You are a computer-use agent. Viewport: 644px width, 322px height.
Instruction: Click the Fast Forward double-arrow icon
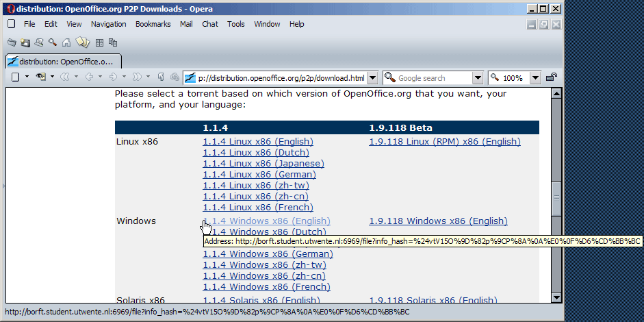pos(137,77)
